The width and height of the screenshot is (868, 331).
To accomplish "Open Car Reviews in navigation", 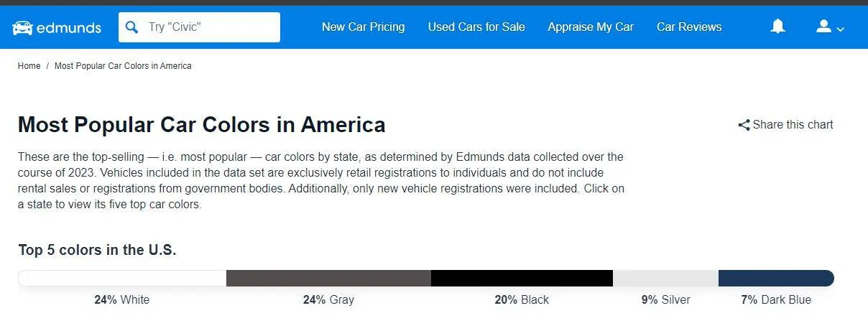I will pyautogui.click(x=689, y=27).
